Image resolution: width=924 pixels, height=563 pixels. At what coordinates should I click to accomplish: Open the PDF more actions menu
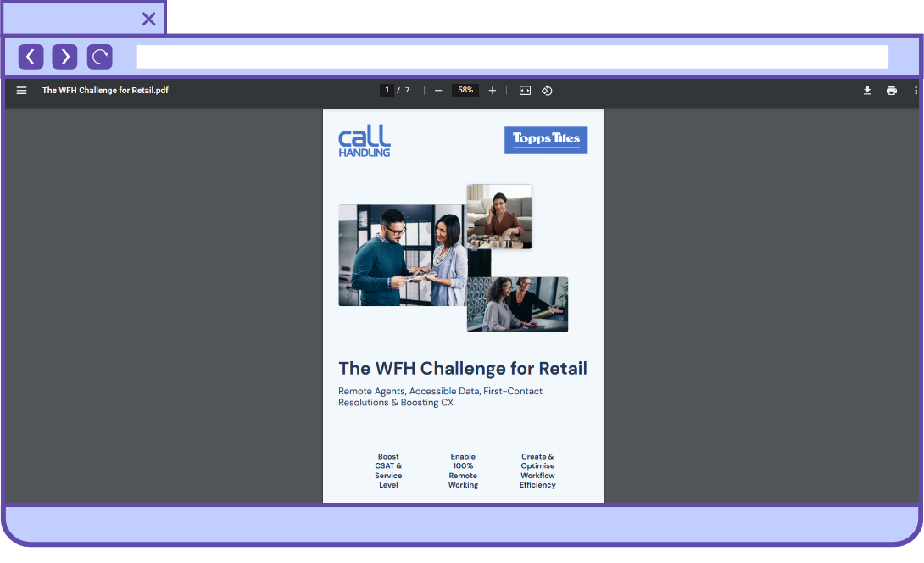(x=916, y=90)
